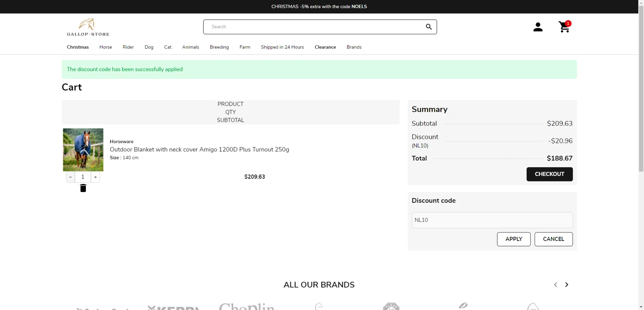Show previous brands with left chevron
644x310 pixels.
556,285
